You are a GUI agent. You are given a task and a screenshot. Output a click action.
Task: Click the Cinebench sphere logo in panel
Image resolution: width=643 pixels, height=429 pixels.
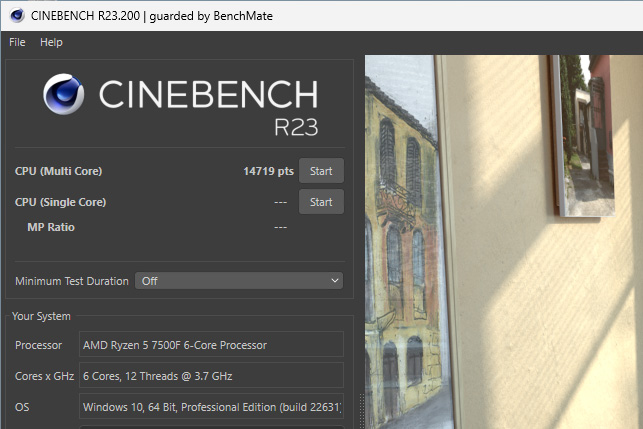click(64, 94)
